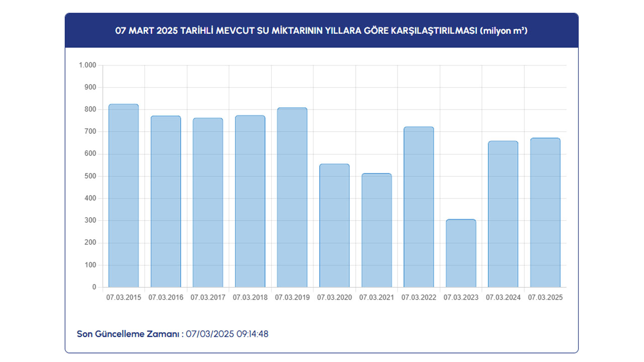Select the bar for 07.03.2016
Screen dimensions: 644x362
coord(166,202)
